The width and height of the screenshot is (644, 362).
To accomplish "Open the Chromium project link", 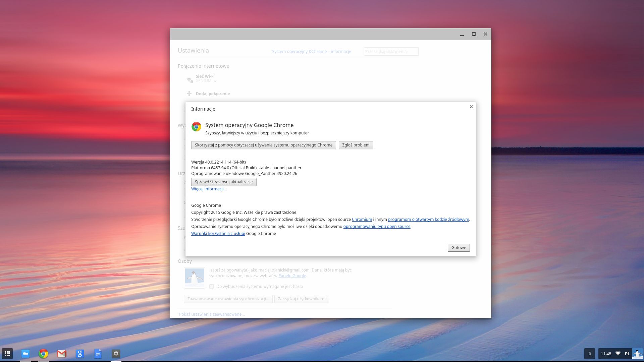I will 362,219.
